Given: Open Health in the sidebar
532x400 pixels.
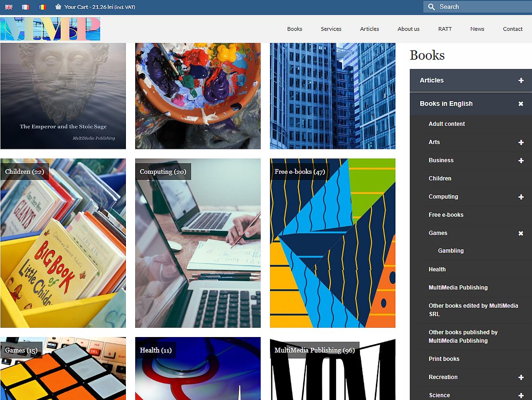Looking at the screenshot, I should coord(437,269).
